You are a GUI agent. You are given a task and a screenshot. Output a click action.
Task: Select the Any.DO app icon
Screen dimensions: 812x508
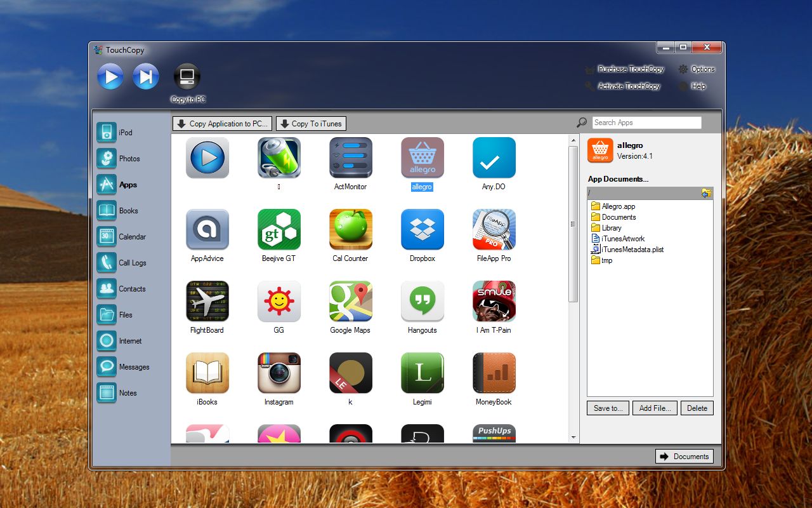point(494,158)
